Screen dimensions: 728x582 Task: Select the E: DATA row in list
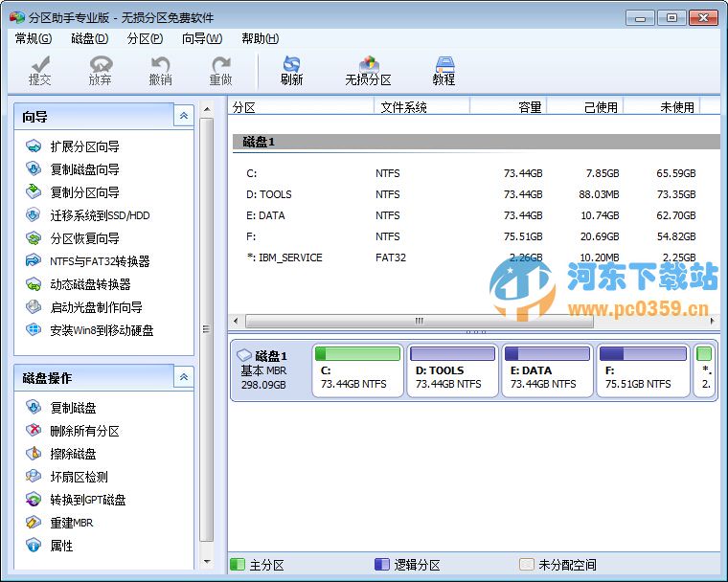473,215
